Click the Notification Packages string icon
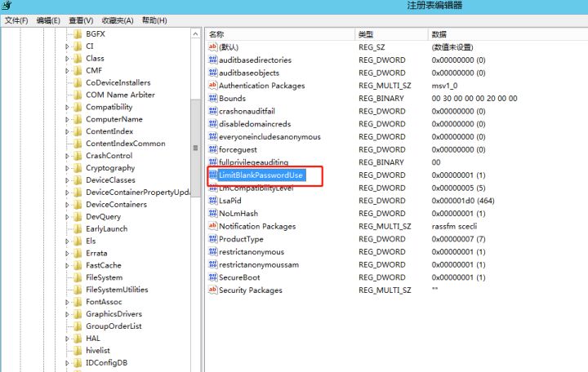588x372 pixels. [212, 226]
